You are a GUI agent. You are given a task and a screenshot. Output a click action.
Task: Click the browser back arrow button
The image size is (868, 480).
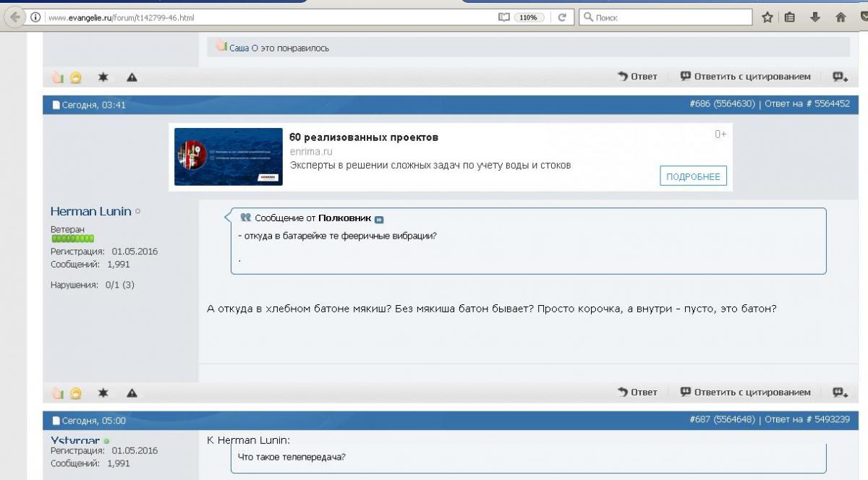[14, 17]
